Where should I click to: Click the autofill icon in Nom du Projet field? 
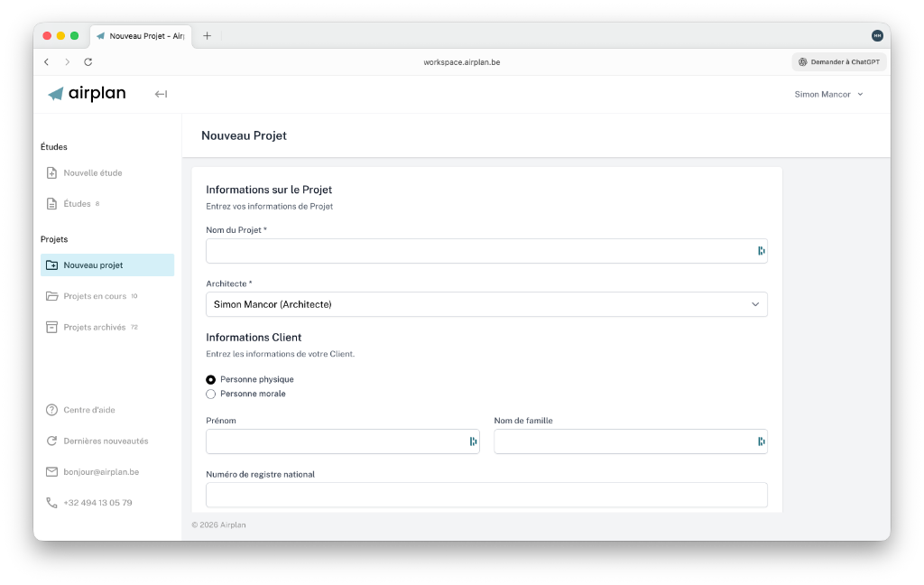click(x=762, y=251)
